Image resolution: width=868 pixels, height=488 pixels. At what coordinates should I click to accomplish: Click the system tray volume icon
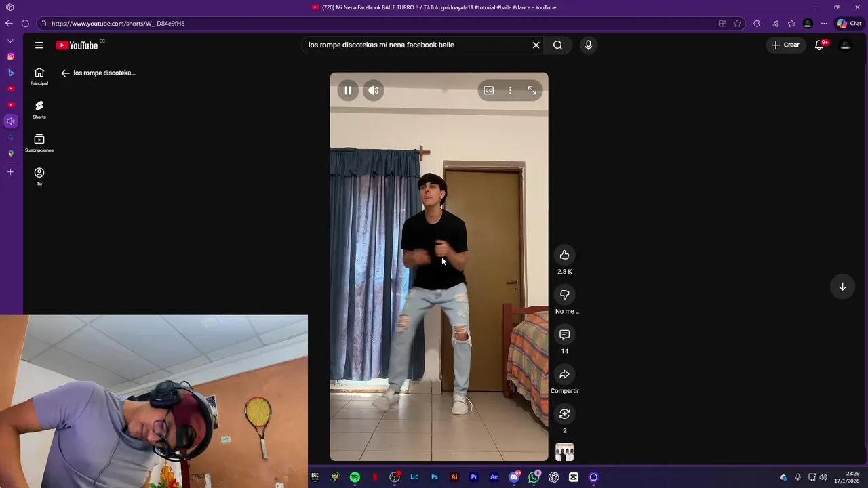point(823,477)
